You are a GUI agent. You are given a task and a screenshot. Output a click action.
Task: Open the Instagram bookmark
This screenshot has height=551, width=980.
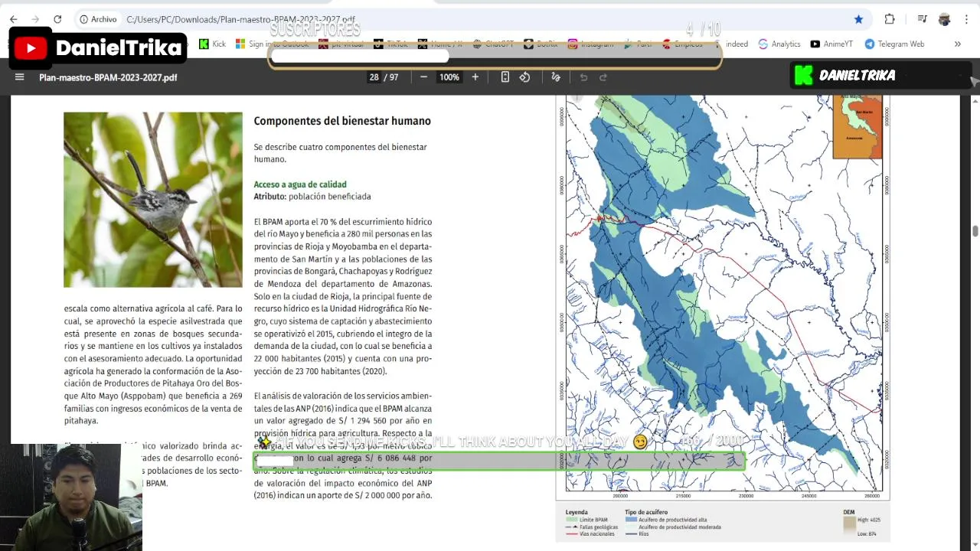pos(590,44)
